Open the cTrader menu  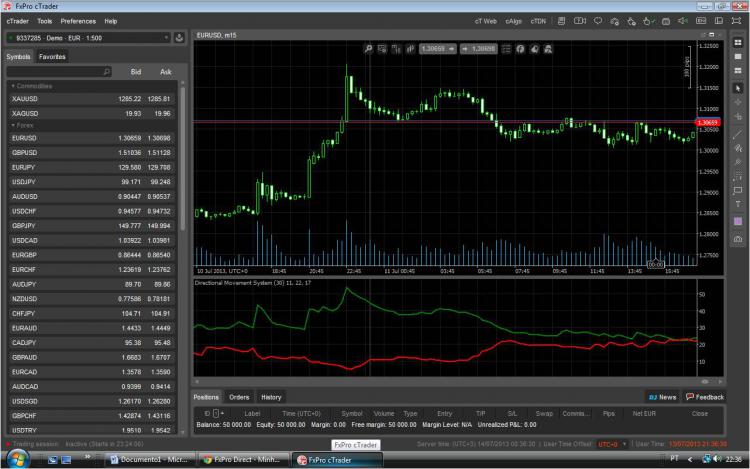[x=18, y=21]
